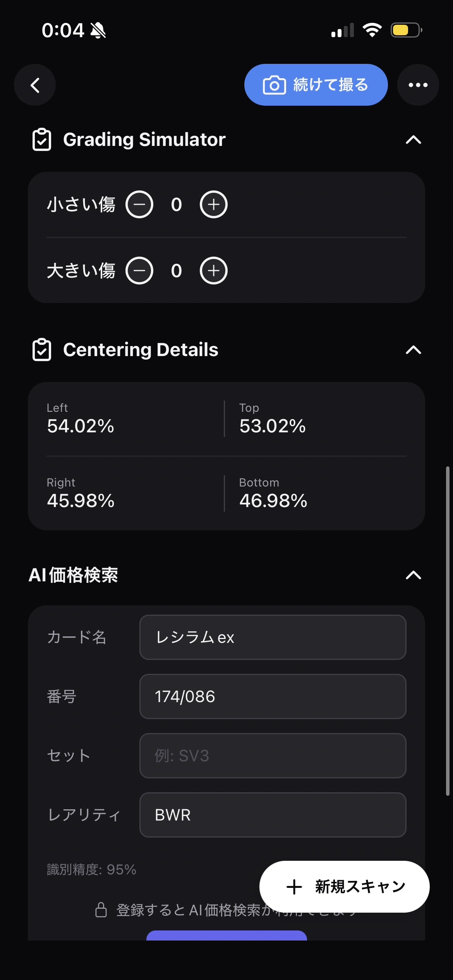Click the vertical scrollbar on the right edge
The width and height of the screenshot is (453, 980).
pyautogui.click(x=448, y=631)
